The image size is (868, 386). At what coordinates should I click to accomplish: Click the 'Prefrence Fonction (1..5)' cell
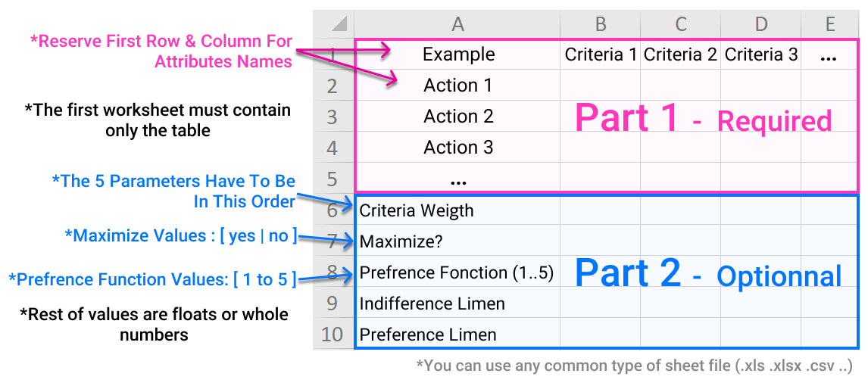[457, 272]
